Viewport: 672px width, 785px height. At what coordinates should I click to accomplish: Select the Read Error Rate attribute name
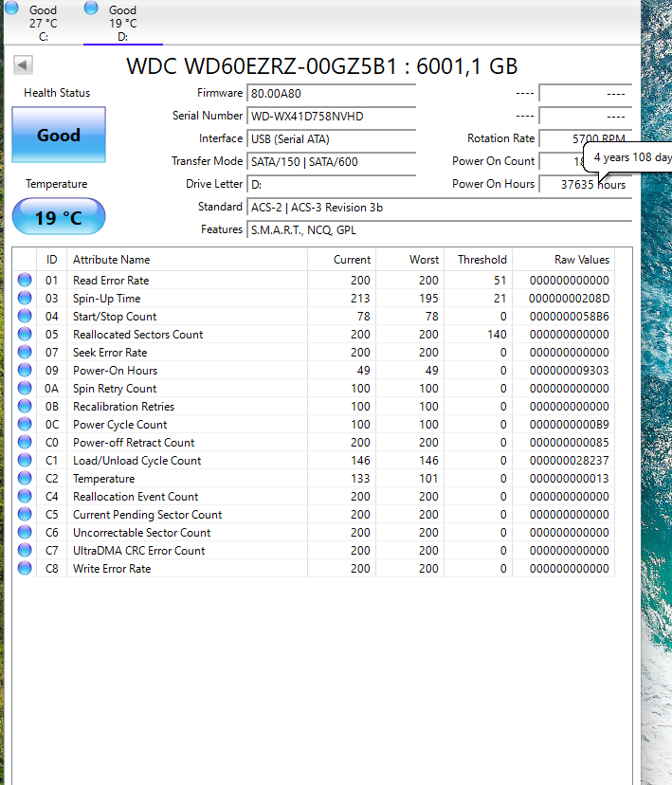pyautogui.click(x=111, y=281)
